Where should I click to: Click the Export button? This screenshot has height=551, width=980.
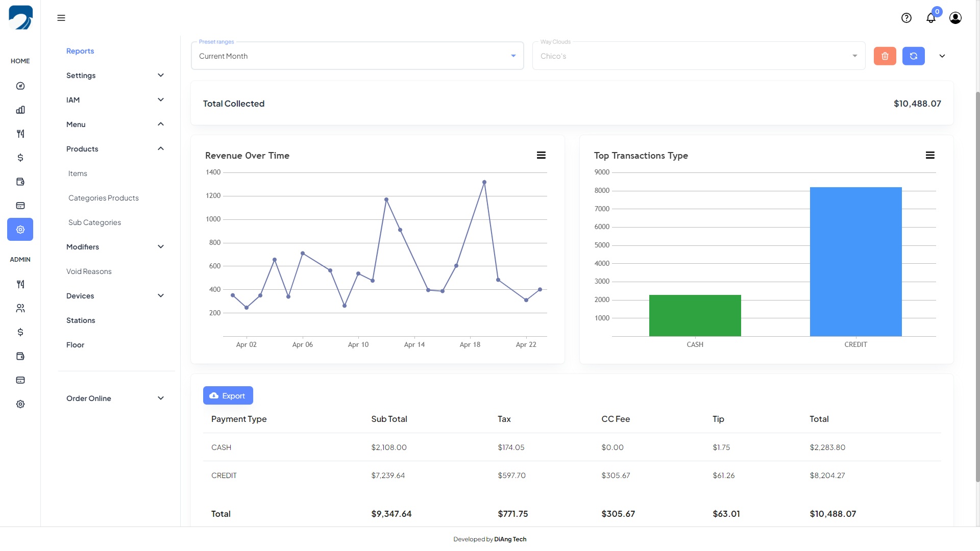[x=228, y=395]
